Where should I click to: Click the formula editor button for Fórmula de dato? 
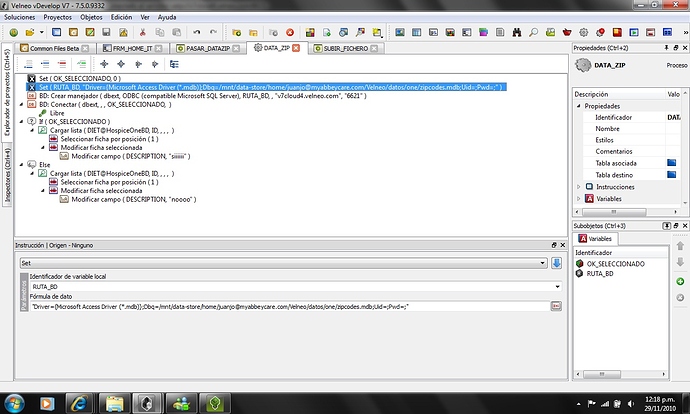coord(556,306)
